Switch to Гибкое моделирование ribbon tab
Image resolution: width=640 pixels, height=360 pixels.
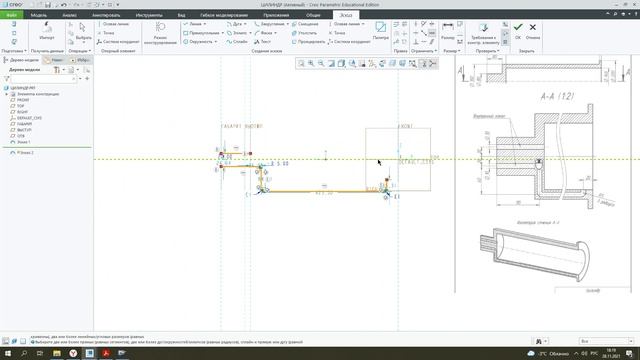[224, 15]
